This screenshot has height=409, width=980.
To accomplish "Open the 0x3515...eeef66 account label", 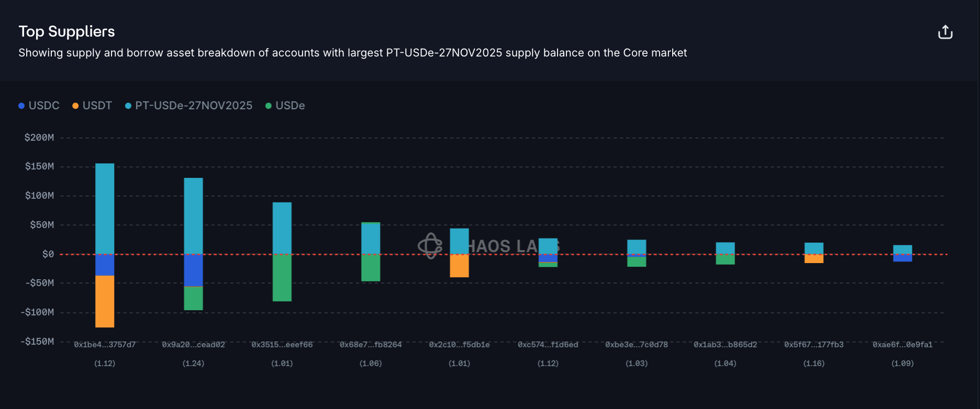I will pyautogui.click(x=282, y=345).
